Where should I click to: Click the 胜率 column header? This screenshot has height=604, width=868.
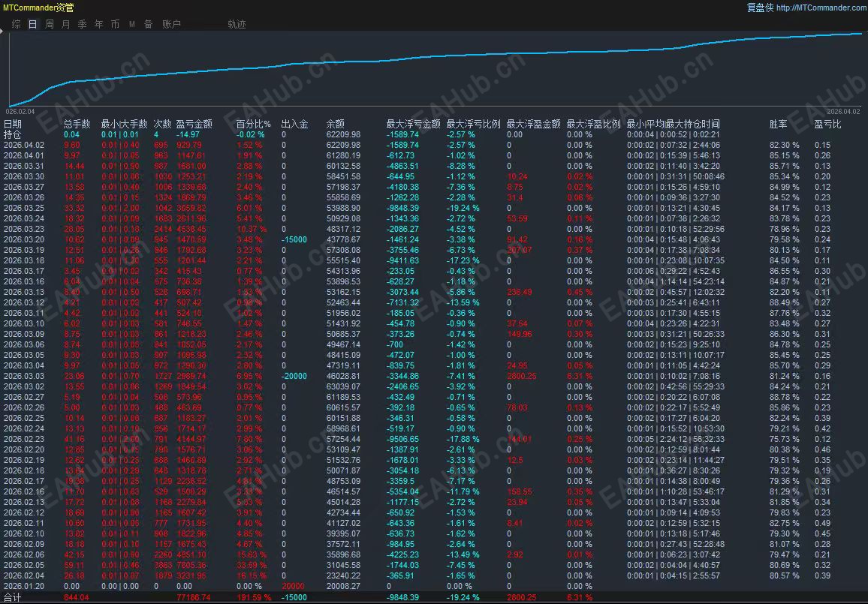point(779,124)
